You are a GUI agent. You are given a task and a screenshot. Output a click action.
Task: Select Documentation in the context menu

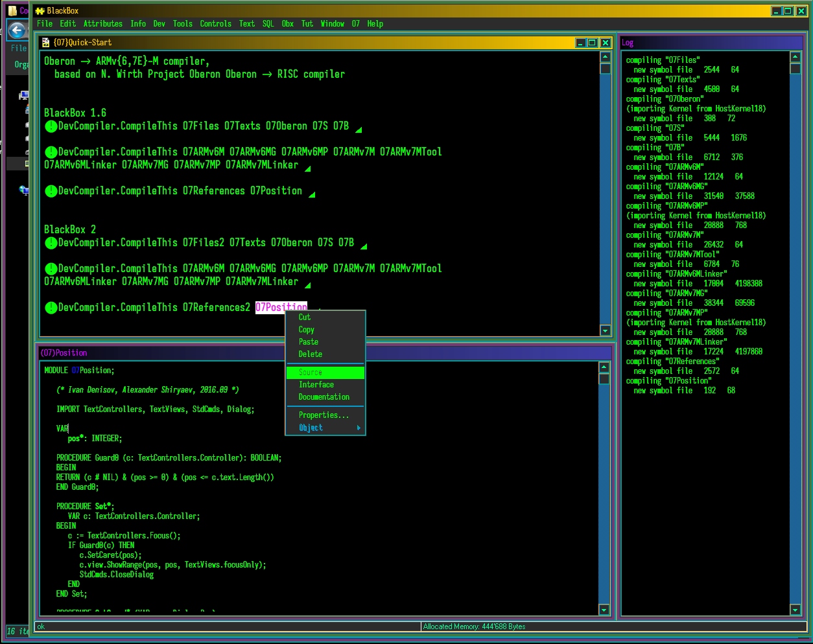(324, 397)
